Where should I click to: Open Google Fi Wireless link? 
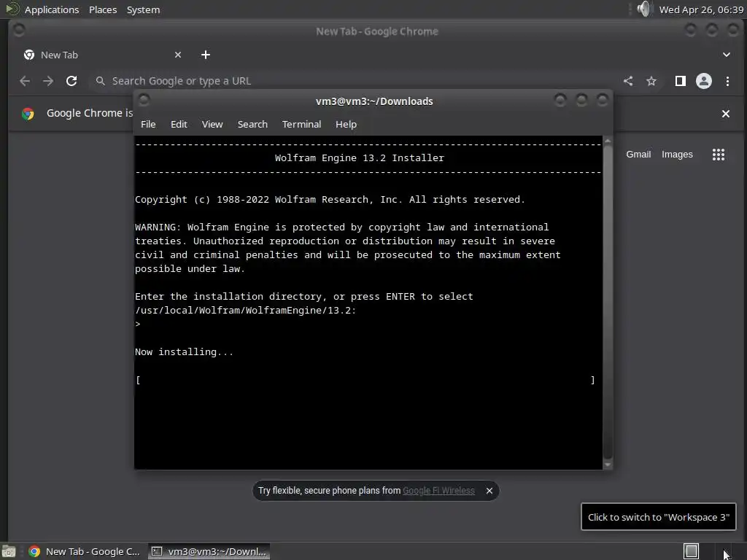[x=438, y=491]
